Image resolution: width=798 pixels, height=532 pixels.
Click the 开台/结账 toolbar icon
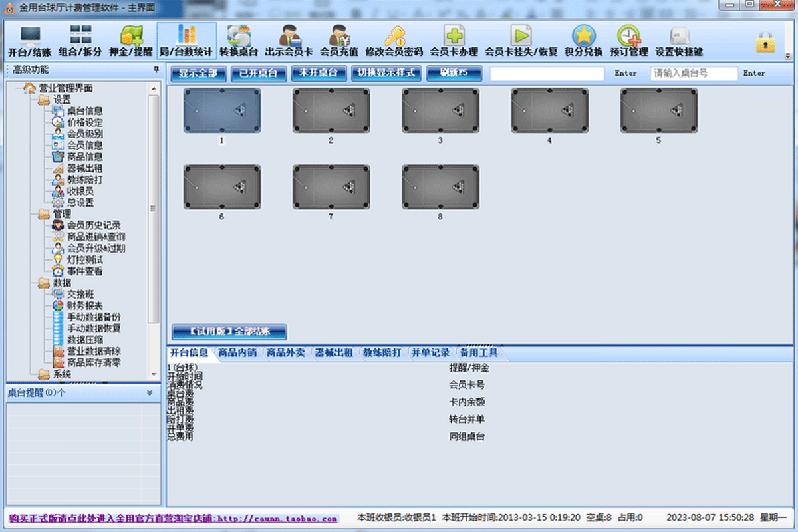pyautogui.click(x=30, y=41)
